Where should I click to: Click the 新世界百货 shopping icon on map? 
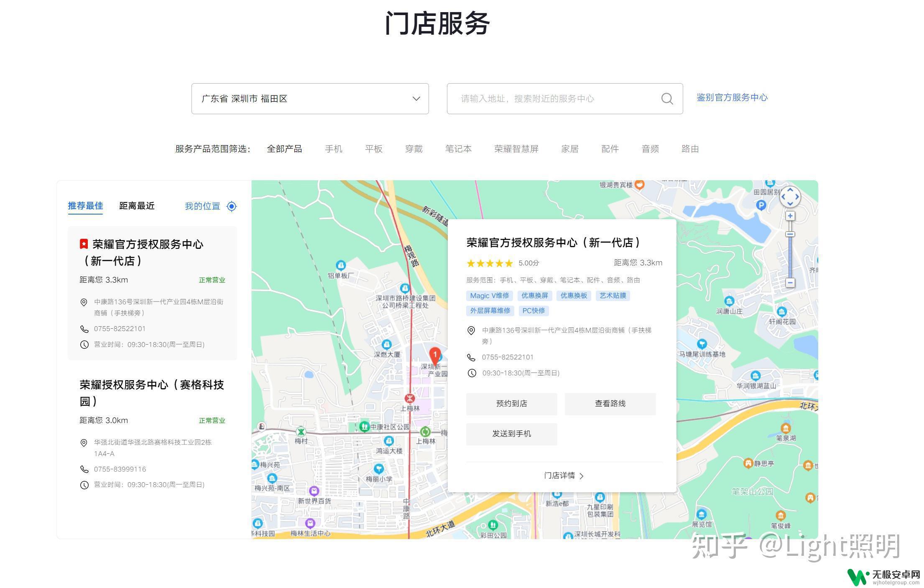click(x=314, y=491)
